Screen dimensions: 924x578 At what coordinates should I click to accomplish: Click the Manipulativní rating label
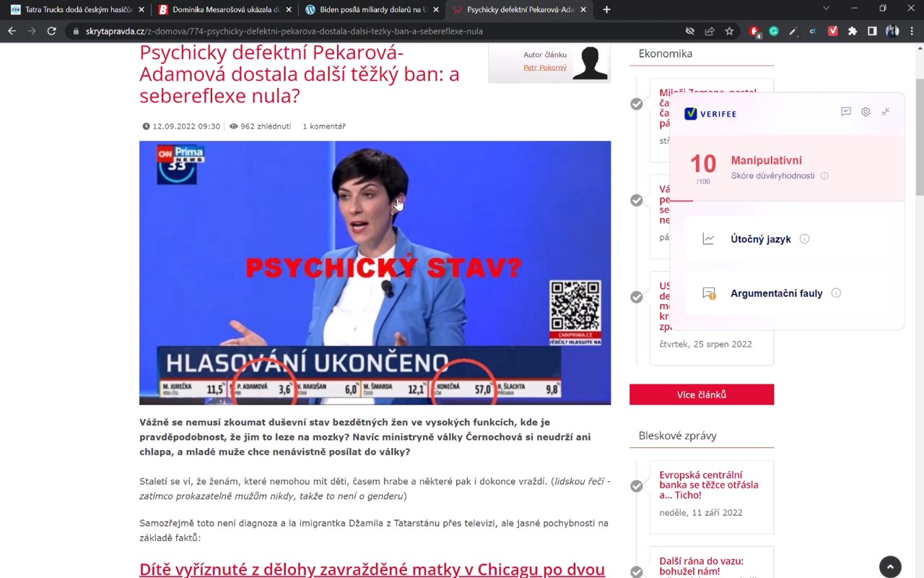767,160
